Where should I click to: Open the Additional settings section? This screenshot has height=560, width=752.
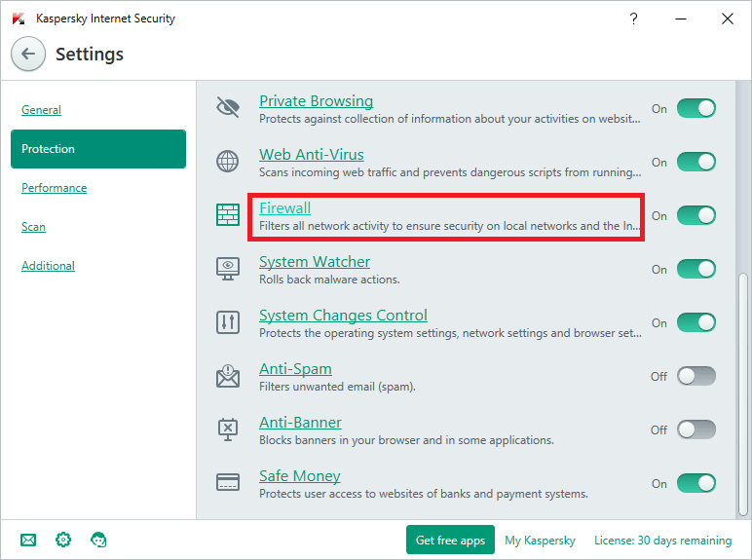[48, 266]
